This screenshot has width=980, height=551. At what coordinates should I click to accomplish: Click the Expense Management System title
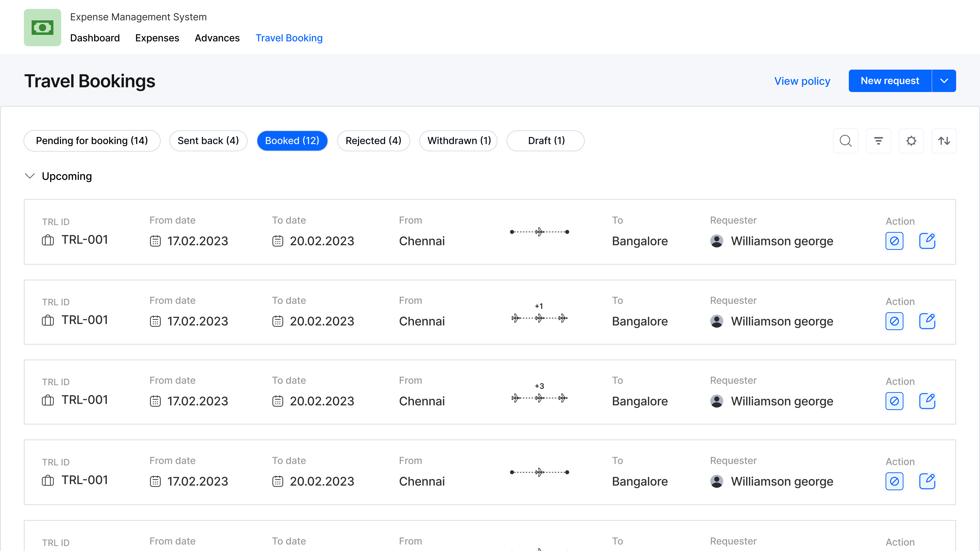[138, 17]
